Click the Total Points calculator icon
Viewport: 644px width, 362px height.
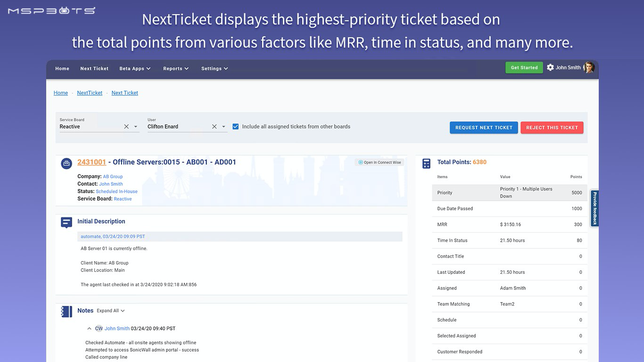coord(427,164)
